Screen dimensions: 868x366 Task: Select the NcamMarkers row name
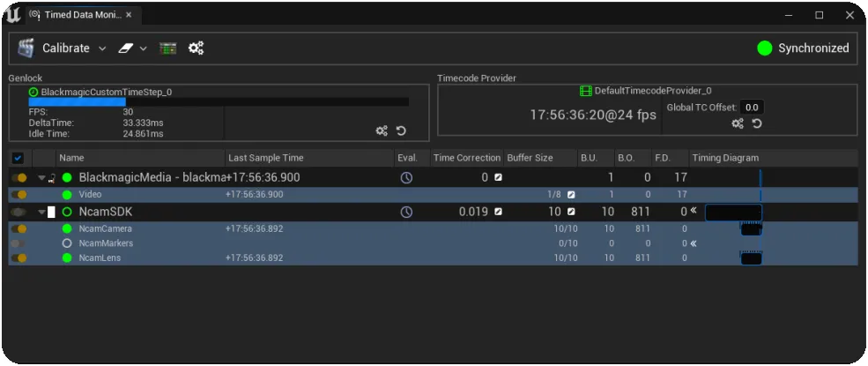(x=106, y=243)
